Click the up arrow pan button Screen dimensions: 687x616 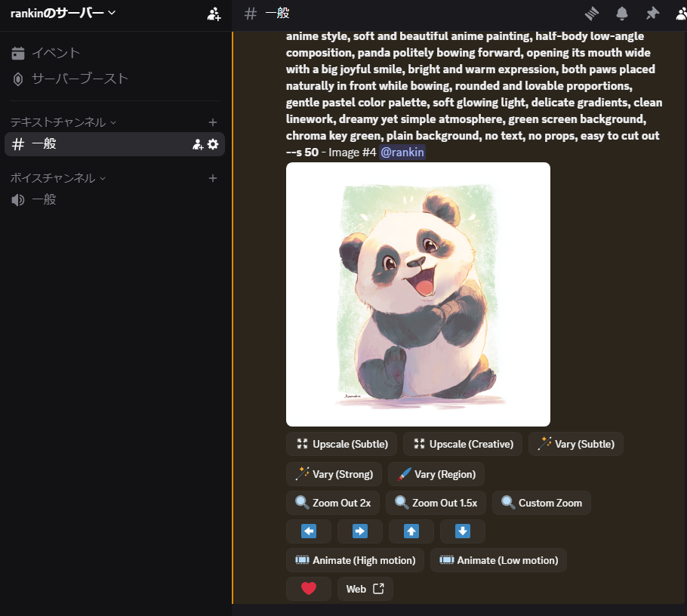(411, 531)
